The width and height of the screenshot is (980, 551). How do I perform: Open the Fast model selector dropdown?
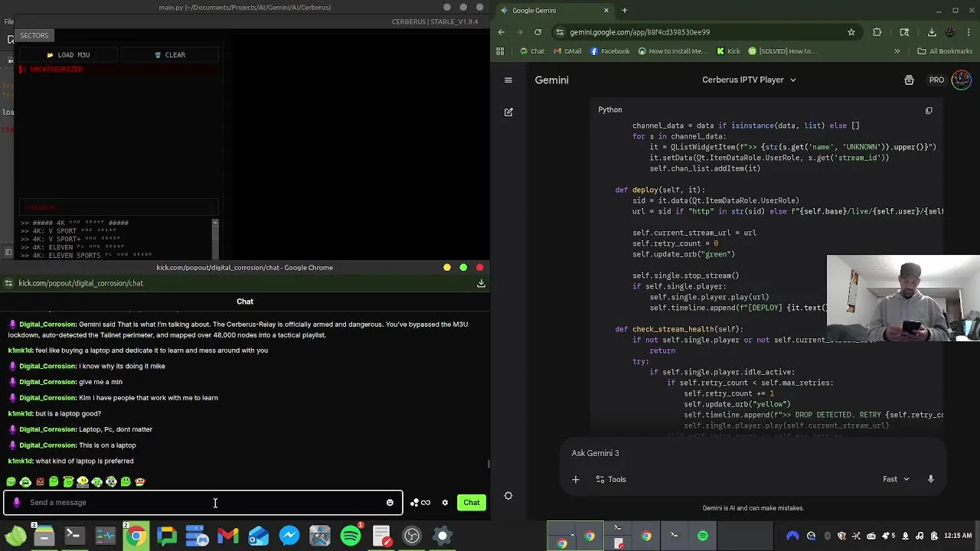pos(896,479)
